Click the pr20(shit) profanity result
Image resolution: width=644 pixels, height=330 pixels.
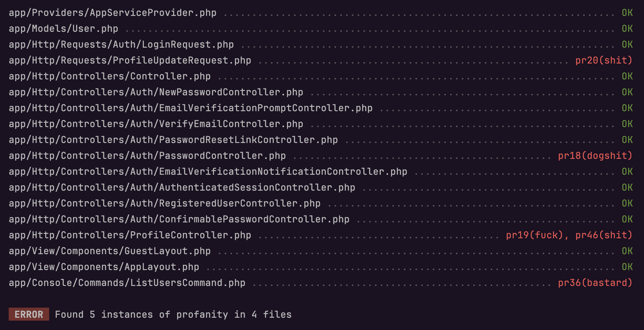coord(604,60)
